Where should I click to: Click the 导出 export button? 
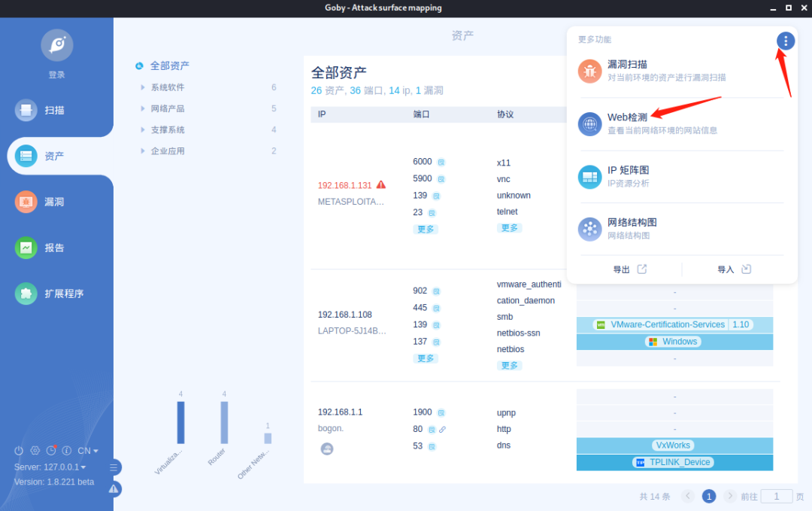coord(630,269)
